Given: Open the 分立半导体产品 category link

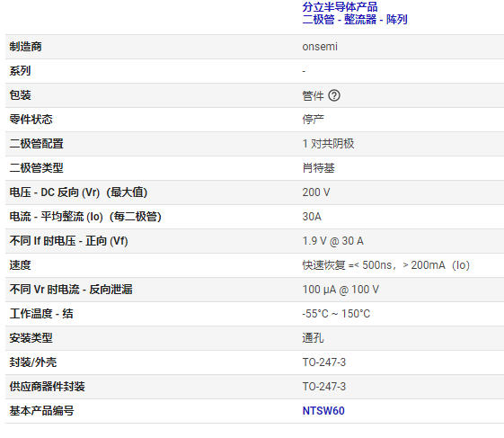Looking at the screenshot, I should pos(340,7).
